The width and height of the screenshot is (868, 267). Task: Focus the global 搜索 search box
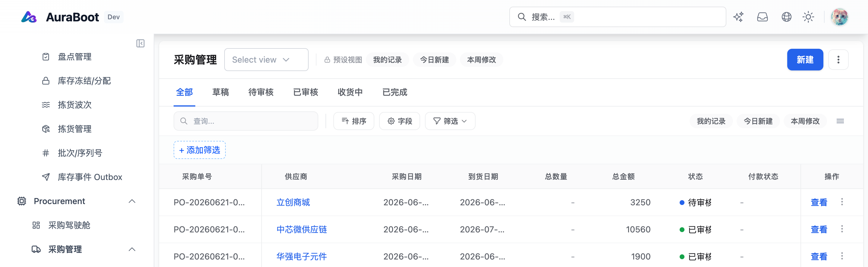[x=618, y=17]
